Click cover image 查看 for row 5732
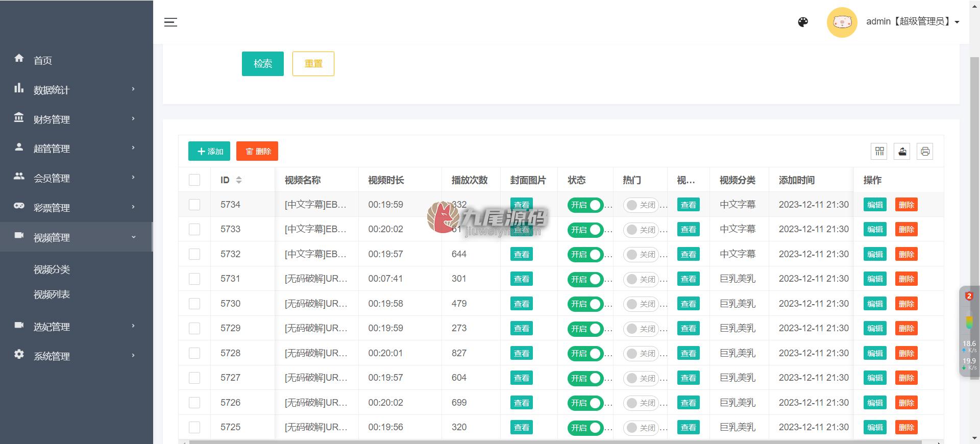This screenshot has width=980, height=444. 522,254
